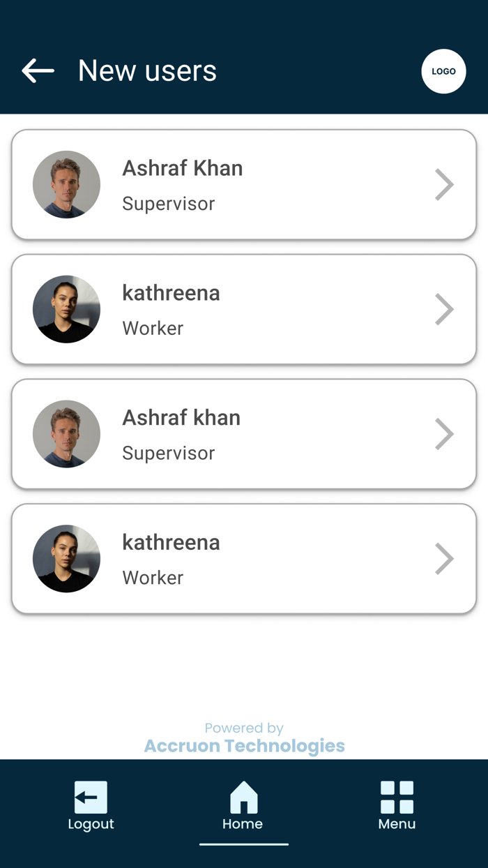
Task: Tap the New users title text
Action: click(147, 70)
